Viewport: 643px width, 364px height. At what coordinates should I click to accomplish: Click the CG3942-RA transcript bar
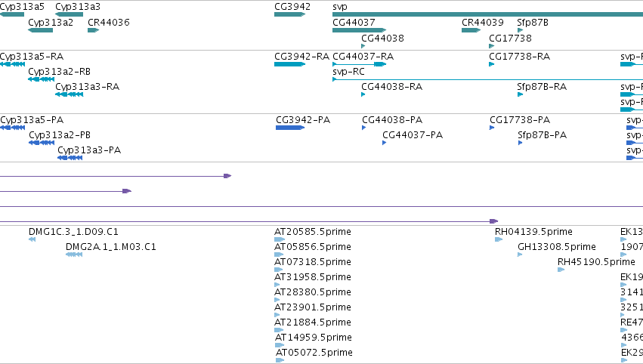coord(290,64)
